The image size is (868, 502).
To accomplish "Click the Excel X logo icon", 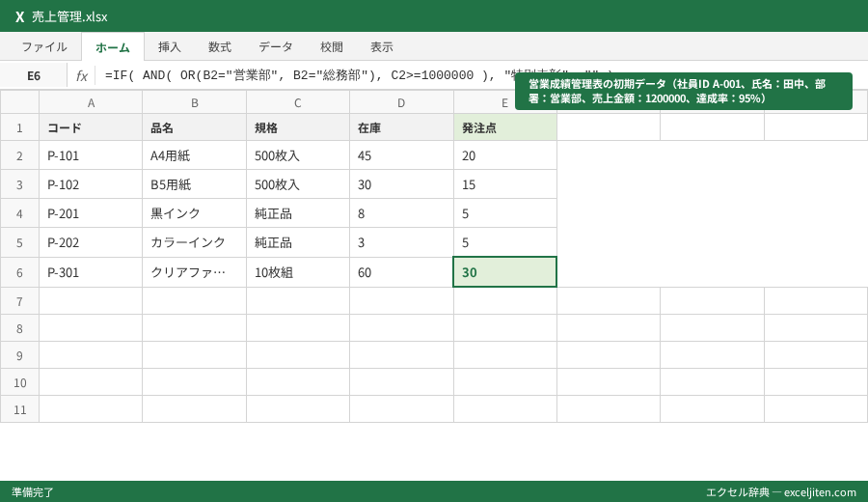I will pos(19,16).
